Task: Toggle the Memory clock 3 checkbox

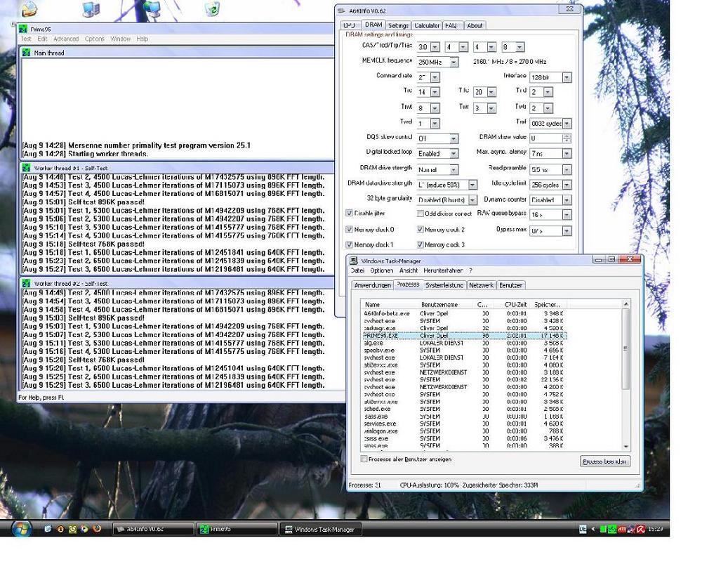Action: (x=421, y=245)
